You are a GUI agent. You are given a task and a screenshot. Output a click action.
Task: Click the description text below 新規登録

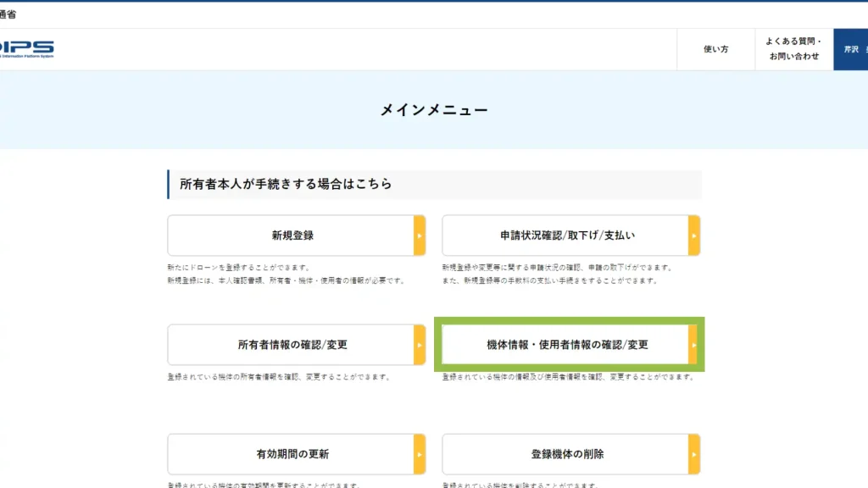click(286, 274)
